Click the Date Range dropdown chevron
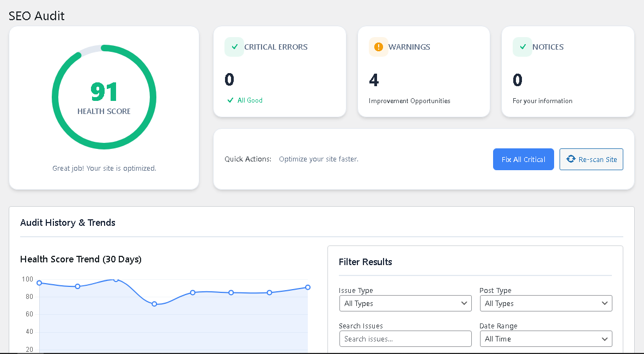 [x=605, y=339]
